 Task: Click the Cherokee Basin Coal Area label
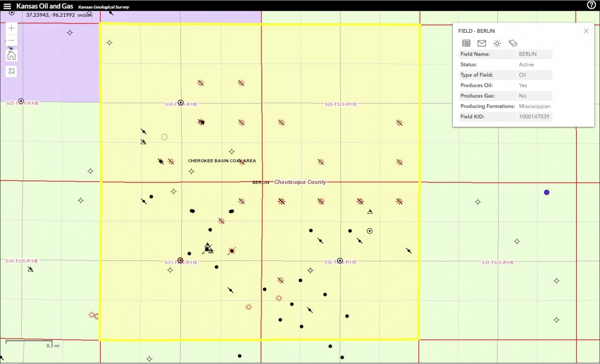222,161
